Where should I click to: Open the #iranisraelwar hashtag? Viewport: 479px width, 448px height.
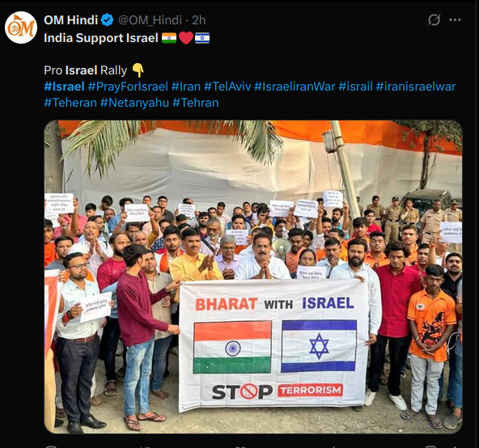tap(415, 87)
